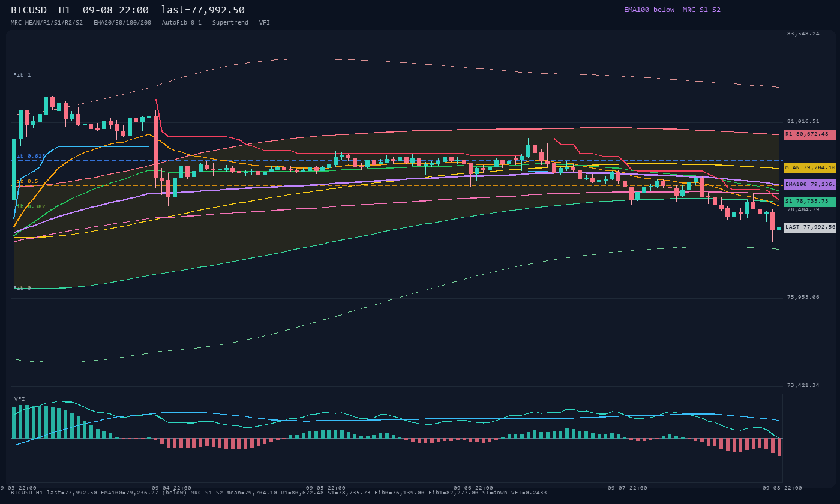Click the 'Fib 0.618' level label
This screenshot has height=504, width=840.
coord(29,156)
